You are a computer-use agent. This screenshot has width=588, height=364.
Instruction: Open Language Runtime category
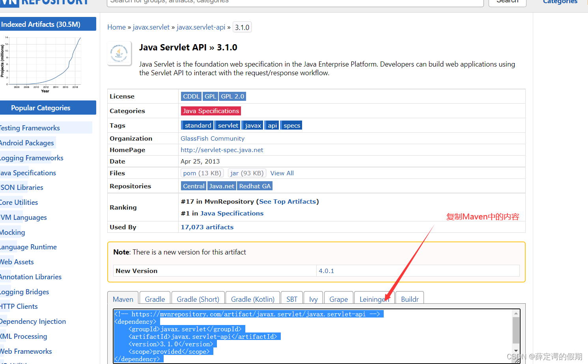tap(28, 247)
